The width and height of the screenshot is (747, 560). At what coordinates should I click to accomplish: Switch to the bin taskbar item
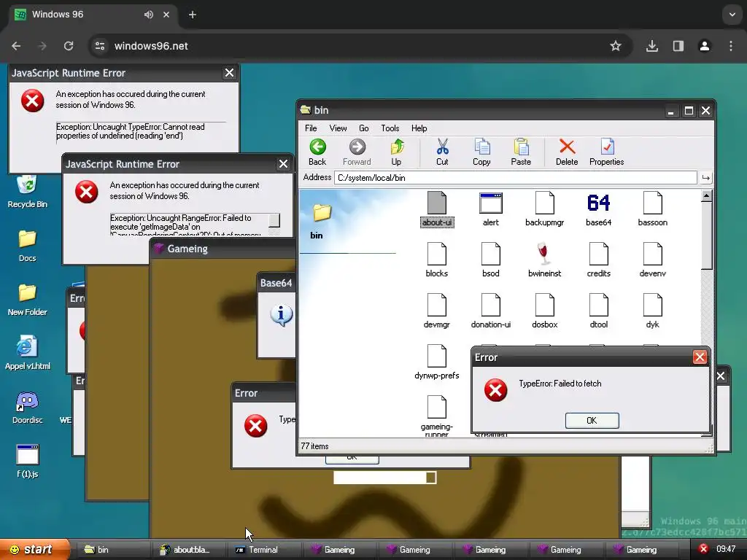(x=115, y=550)
